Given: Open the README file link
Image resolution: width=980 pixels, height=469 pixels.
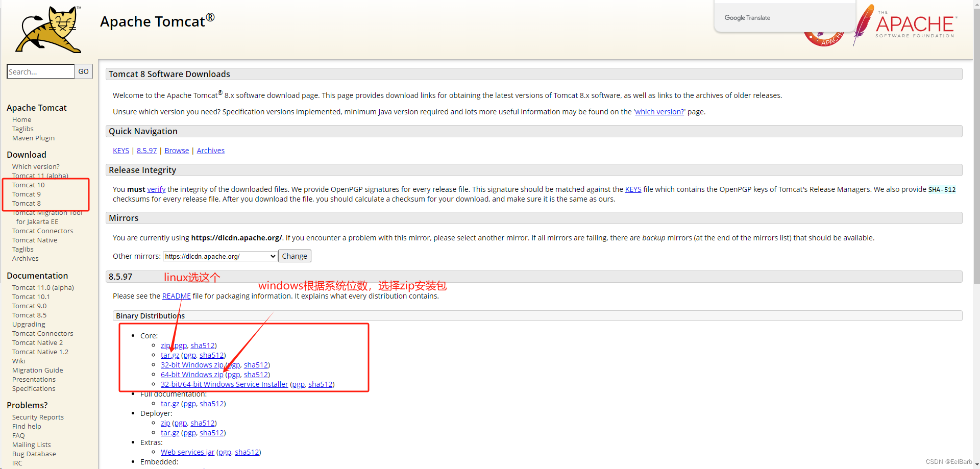Looking at the screenshot, I should coord(177,296).
